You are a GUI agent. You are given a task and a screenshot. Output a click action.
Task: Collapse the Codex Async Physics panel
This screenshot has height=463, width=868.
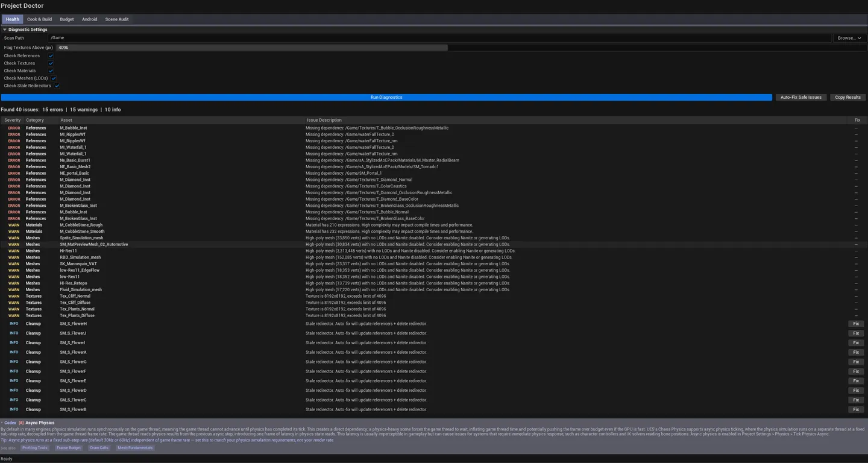(x=2, y=423)
